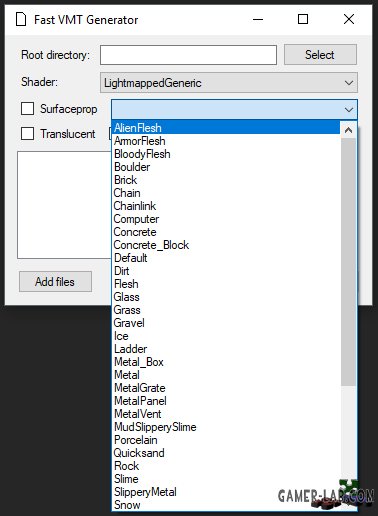The image size is (378, 516).
Task: Select the Brick surface property
Action: click(x=226, y=180)
